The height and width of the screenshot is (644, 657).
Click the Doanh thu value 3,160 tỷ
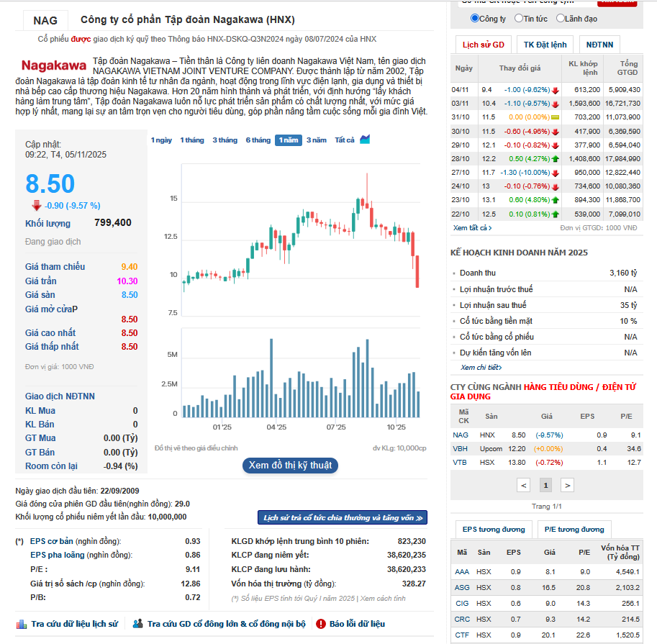[623, 273]
